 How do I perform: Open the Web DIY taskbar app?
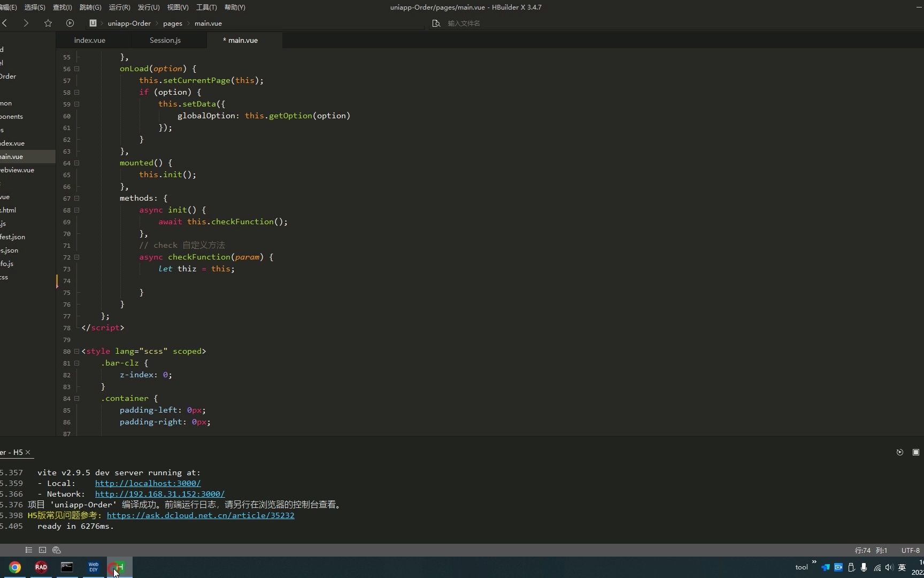(94, 567)
